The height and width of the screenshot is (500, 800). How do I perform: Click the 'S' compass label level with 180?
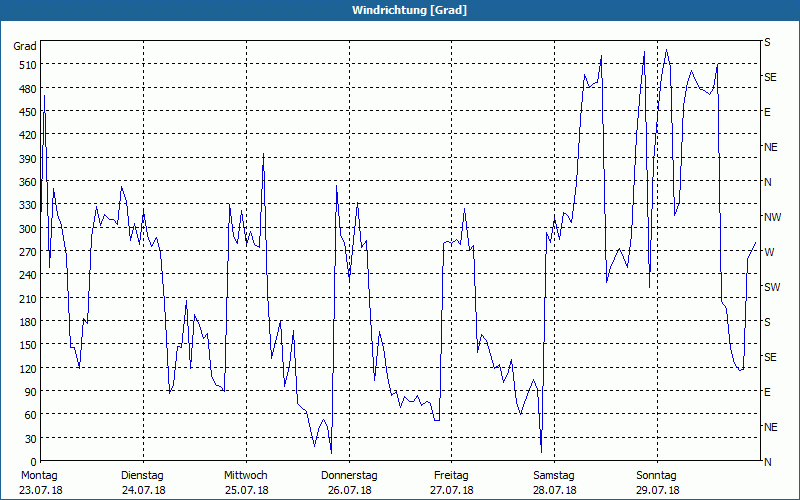pyautogui.click(x=767, y=322)
